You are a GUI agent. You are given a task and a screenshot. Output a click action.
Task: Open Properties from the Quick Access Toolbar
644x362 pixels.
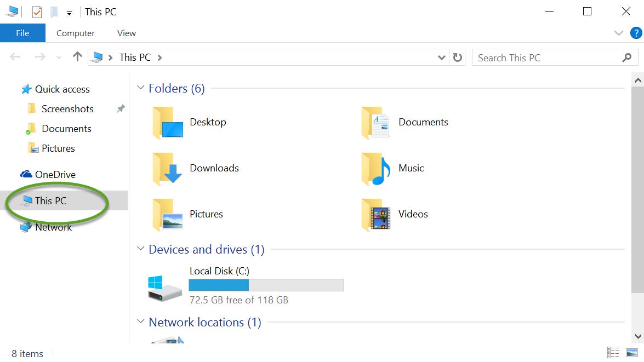[37, 11]
